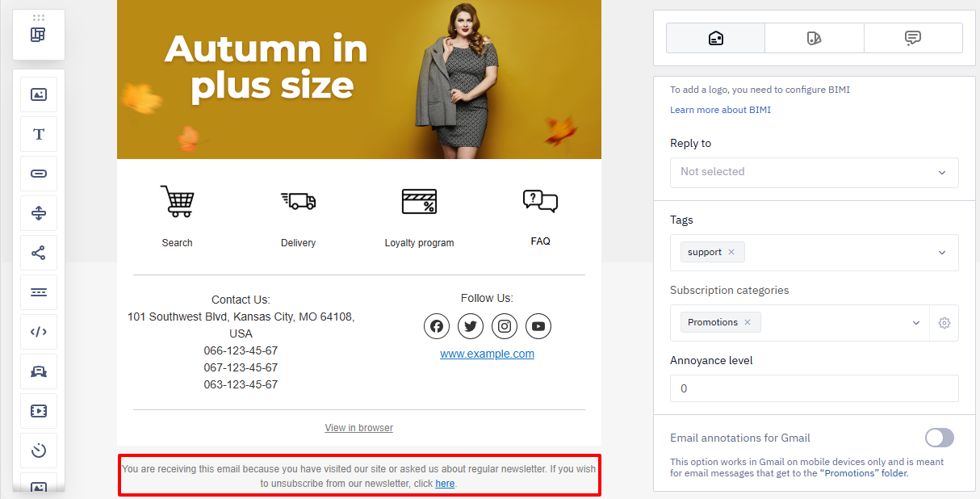Select the Video block icon
Viewport: 980px width, 499px height.
click(39, 411)
